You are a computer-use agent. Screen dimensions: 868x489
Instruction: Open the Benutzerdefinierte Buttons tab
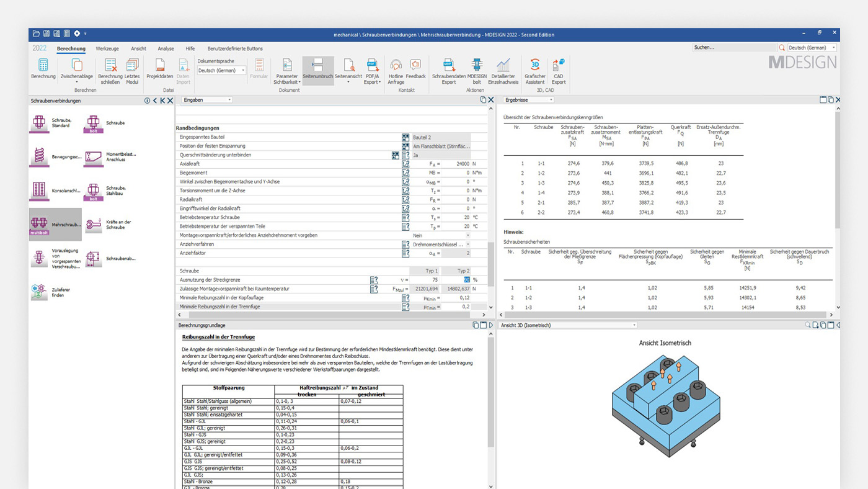click(x=235, y=48)
